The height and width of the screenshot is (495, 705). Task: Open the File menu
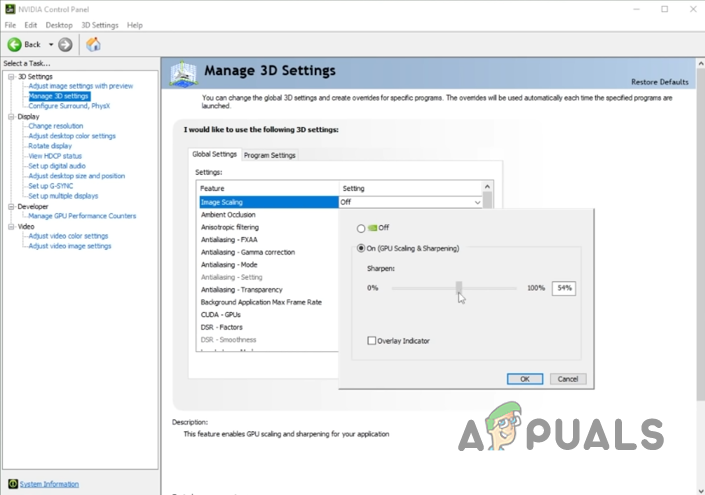(10, 25)
